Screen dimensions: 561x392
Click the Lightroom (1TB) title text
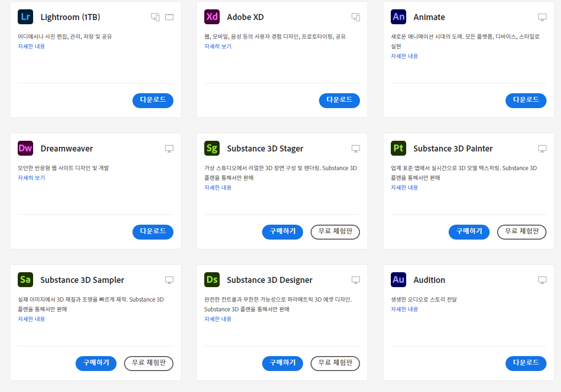click(70, 17)
